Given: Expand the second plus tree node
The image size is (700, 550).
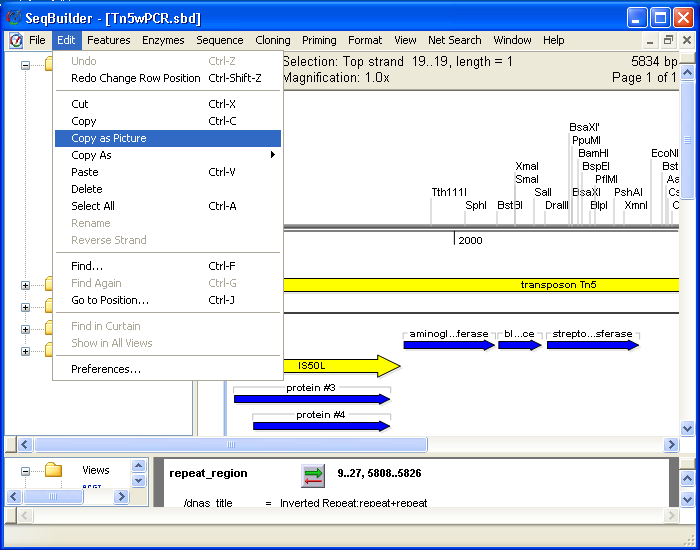Looking at the screenshot, I should [x=25, y=307].
